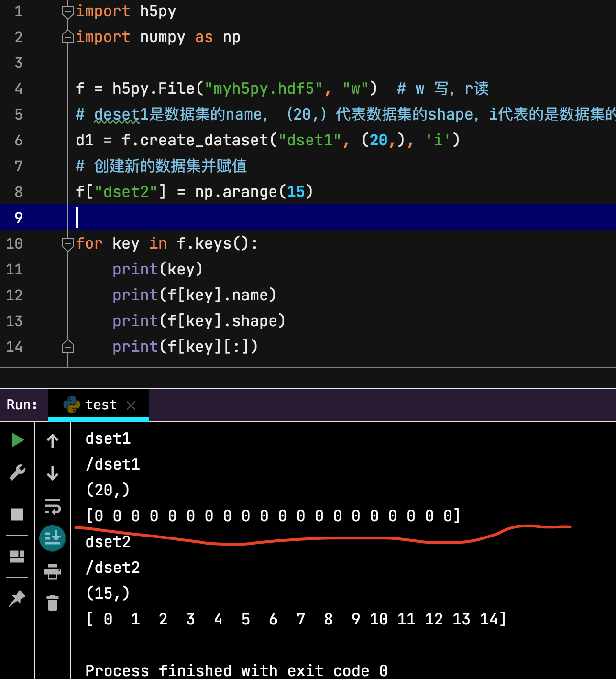Clear console with the trash icon
The height and width of the screenshot is (679, 616).
click(x=53, y=602)
